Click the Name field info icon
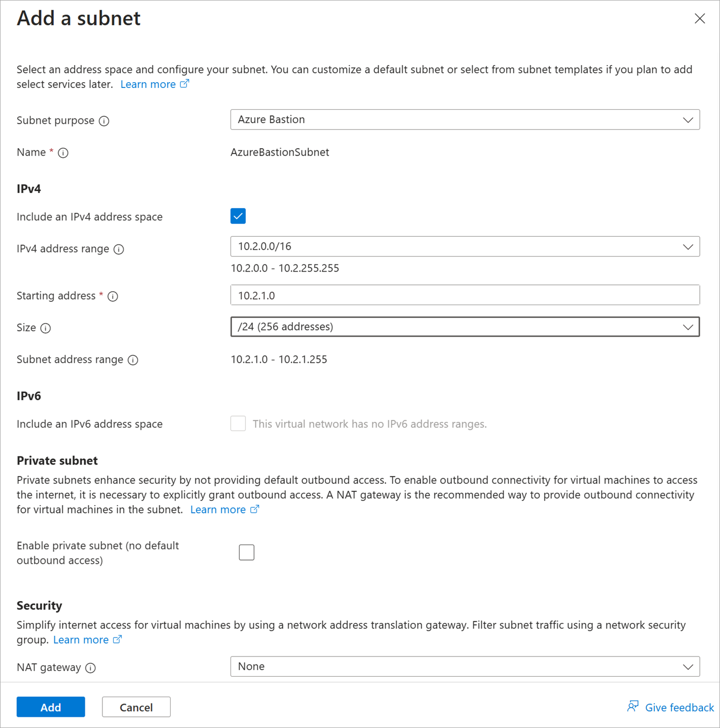Image resolution: width=720 pixels, height=728 pixels. (63, 153)
